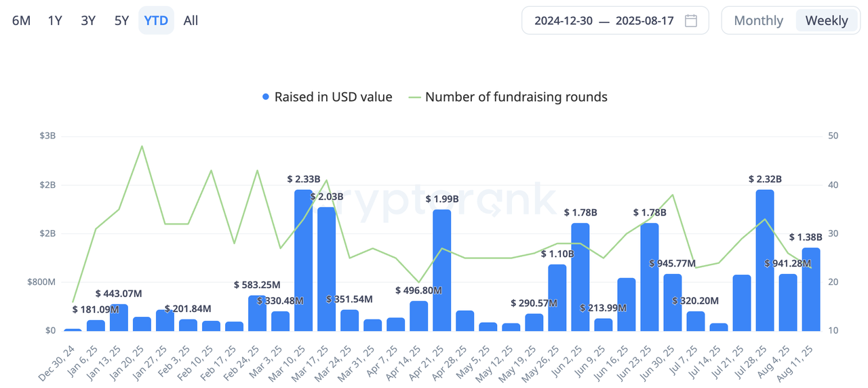Screen dimensions: 868x388
Task: Open the calendar date picker icon
Action: [691, 20]
